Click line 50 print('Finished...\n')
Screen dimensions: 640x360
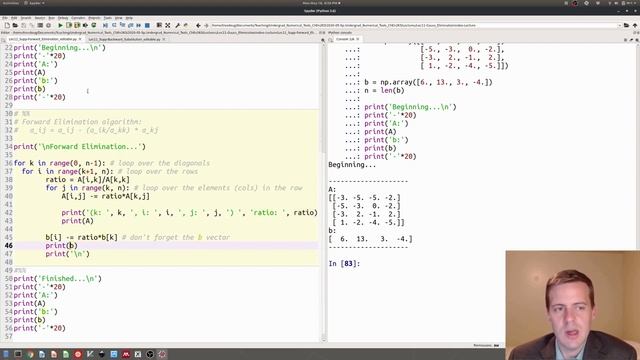click(58, 278)
